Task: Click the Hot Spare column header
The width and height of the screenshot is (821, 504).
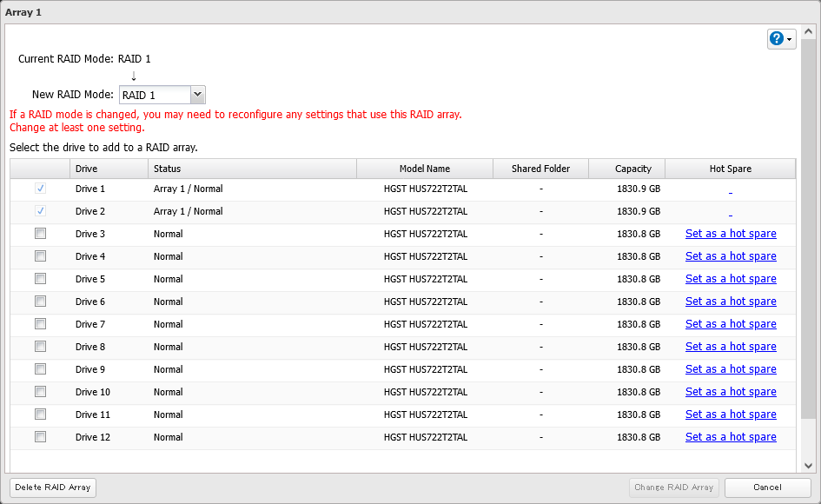Action: (x=730, y=169)
